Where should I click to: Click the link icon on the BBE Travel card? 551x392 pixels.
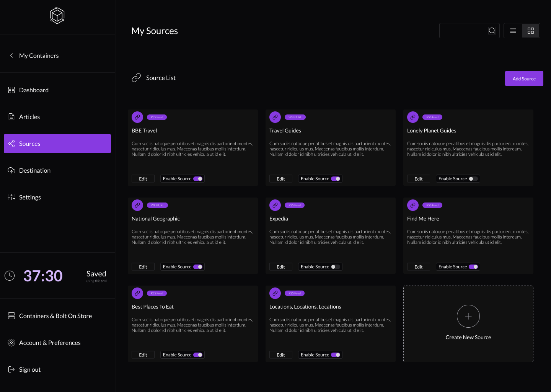[137, 117]
